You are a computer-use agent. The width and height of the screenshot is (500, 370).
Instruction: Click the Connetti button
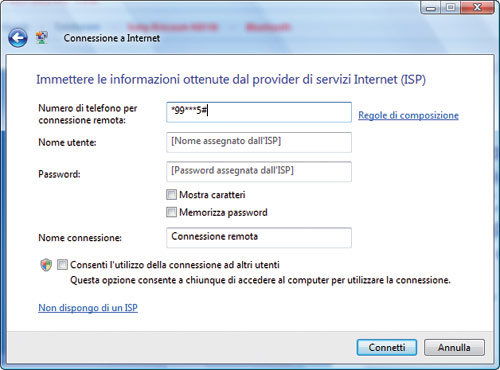[387, 348]
